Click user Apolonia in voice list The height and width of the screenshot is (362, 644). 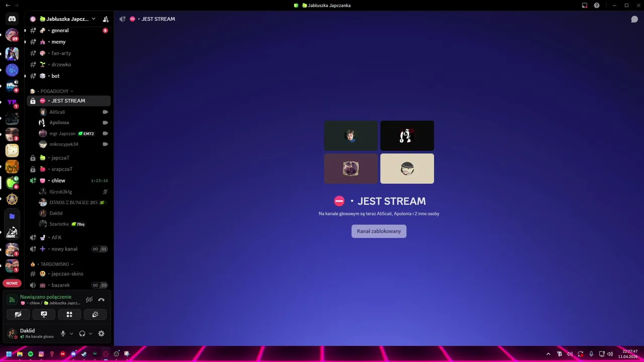pyautogui.click(x=74, y=123)
